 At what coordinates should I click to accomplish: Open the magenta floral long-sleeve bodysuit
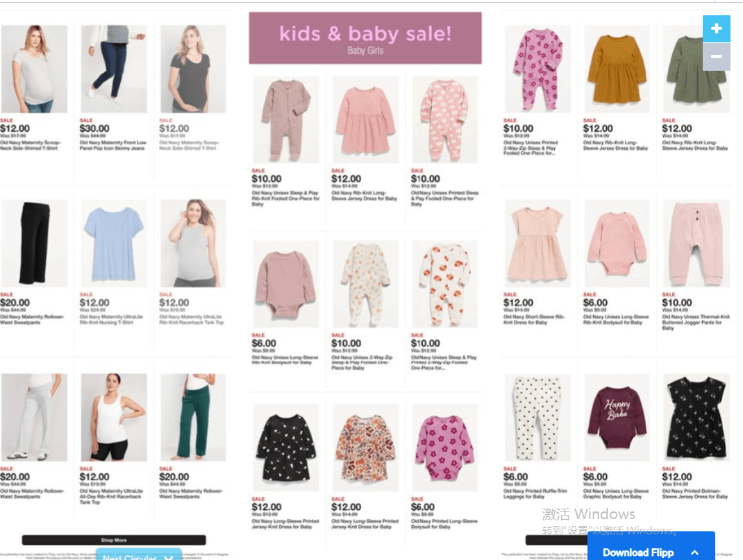445,448
